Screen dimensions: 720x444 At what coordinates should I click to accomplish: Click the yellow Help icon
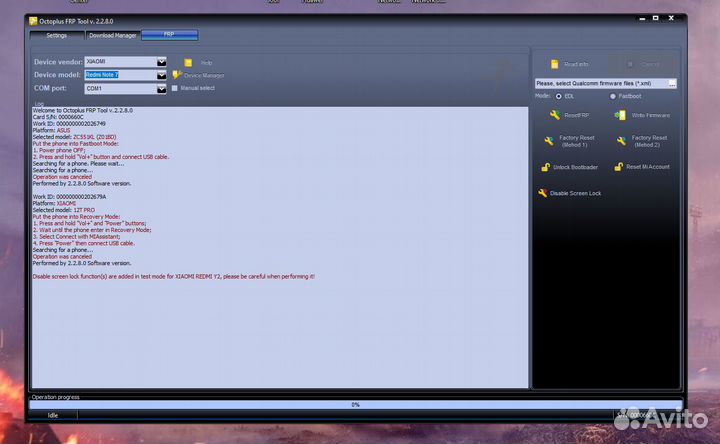click(x=188, y=62)
